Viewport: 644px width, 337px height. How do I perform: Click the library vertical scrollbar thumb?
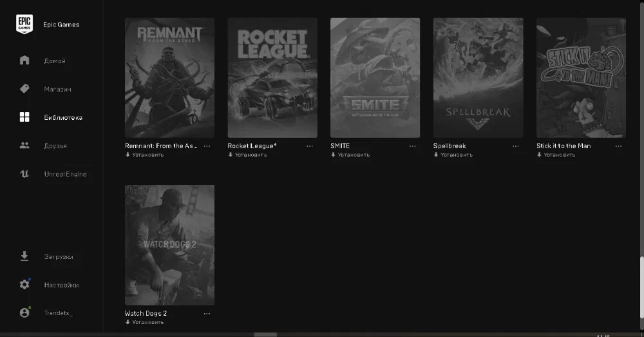tap(641, 287)
